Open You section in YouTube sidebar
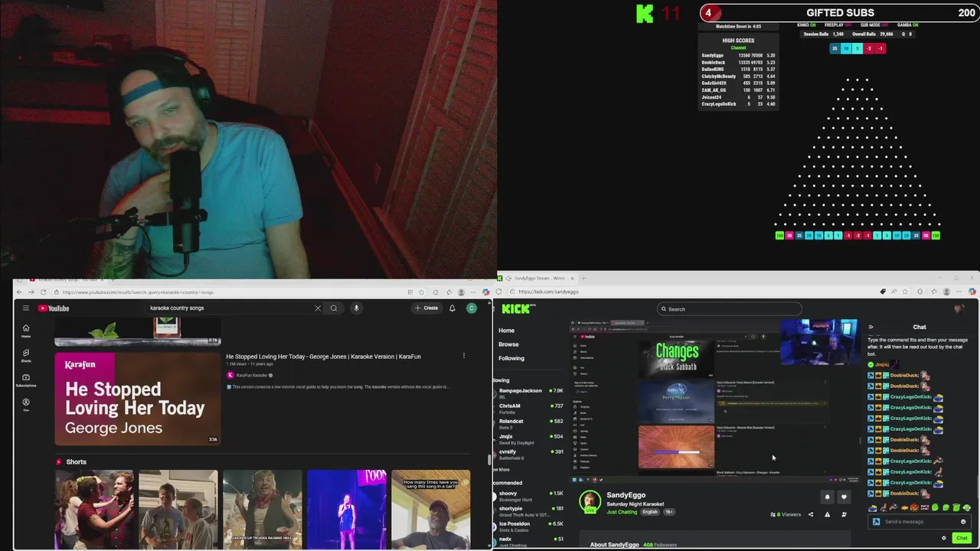Screen dimensions: 980x551 (26, 405)
